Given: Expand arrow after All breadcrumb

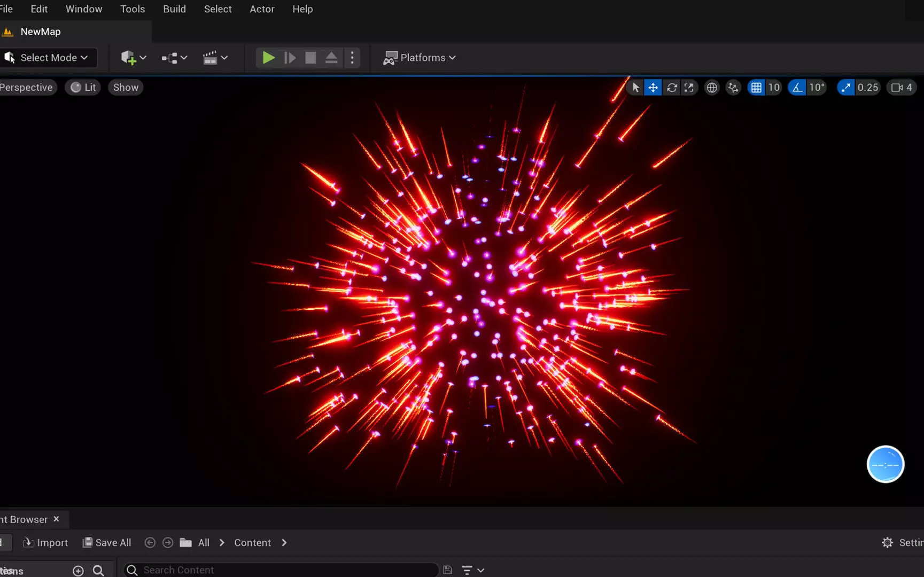Looking at the screenshot, I should [x=222, y=543].
